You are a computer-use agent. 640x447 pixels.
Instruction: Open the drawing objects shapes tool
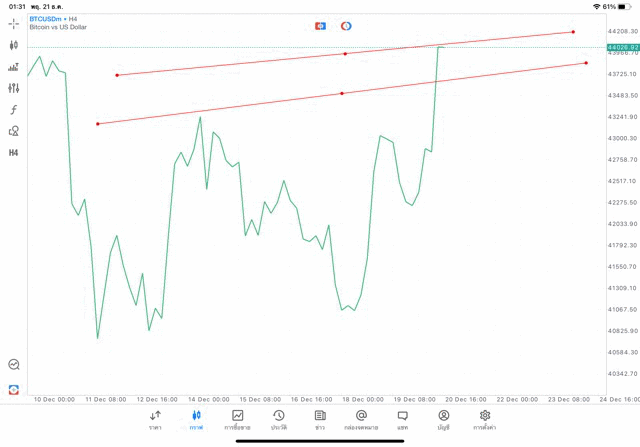(x=14, y=131)
